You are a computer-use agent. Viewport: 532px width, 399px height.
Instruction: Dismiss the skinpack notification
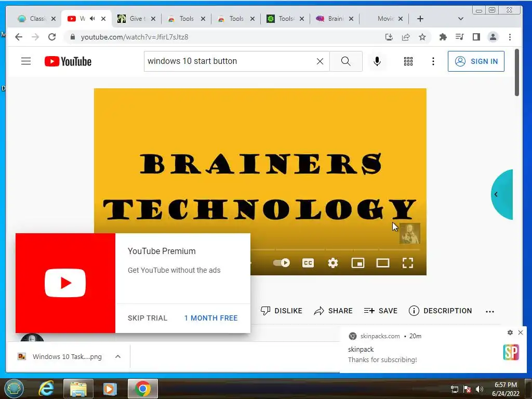pos(521,332)
